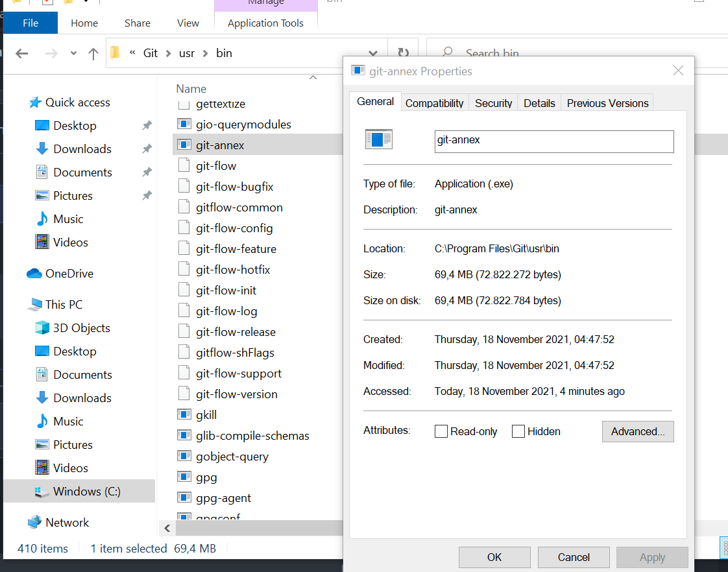Click the Advanced attributes button
Viewport: 728px width, 572px height.
[638, 431]
